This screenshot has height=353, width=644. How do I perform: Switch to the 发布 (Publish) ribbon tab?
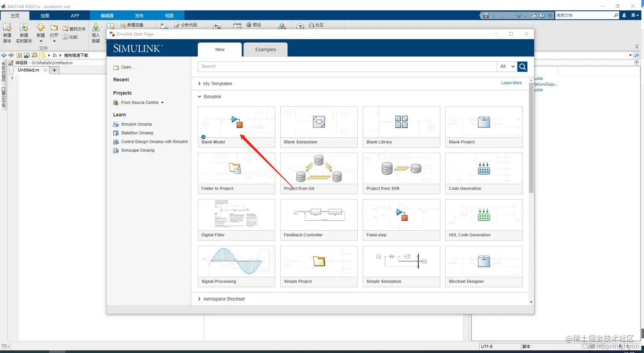pos(139,15)
